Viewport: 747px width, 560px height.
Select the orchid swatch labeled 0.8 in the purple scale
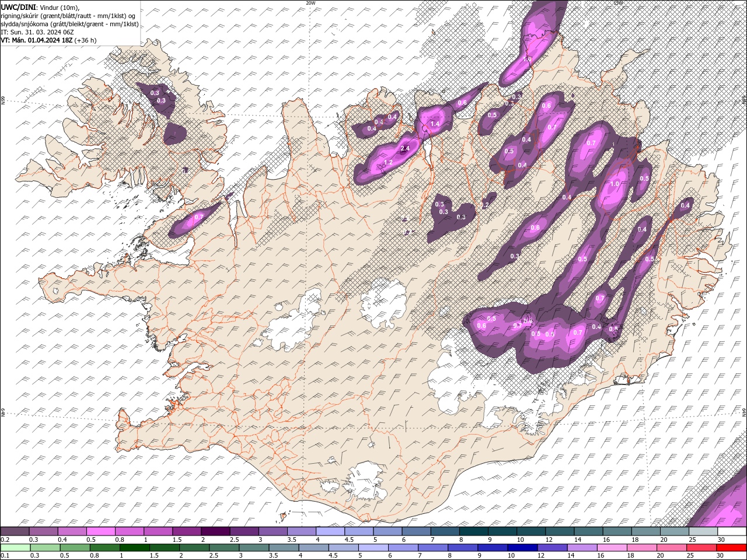pyautogui.click(x=130, y=531)
